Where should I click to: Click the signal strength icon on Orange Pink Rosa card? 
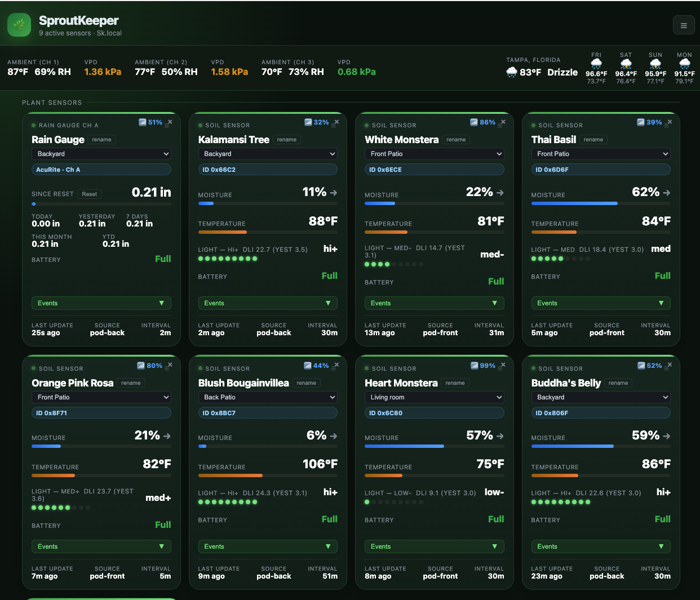[141, 366]
